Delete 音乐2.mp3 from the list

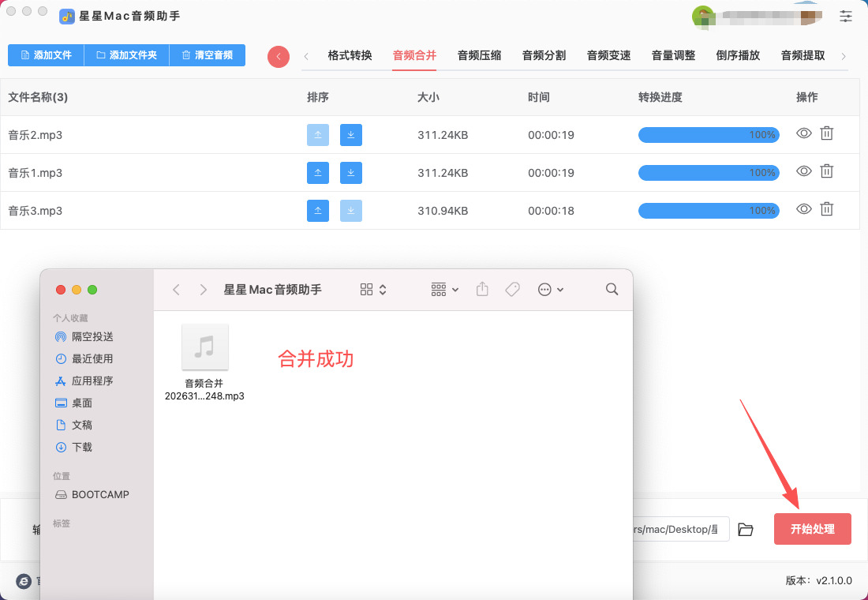[x=826, y=133]
